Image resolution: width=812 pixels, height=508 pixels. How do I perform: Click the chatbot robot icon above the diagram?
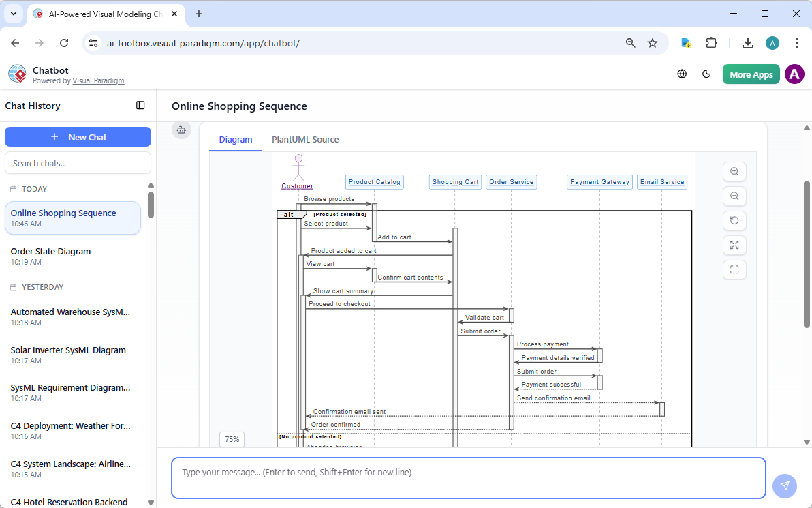[181, 130]
